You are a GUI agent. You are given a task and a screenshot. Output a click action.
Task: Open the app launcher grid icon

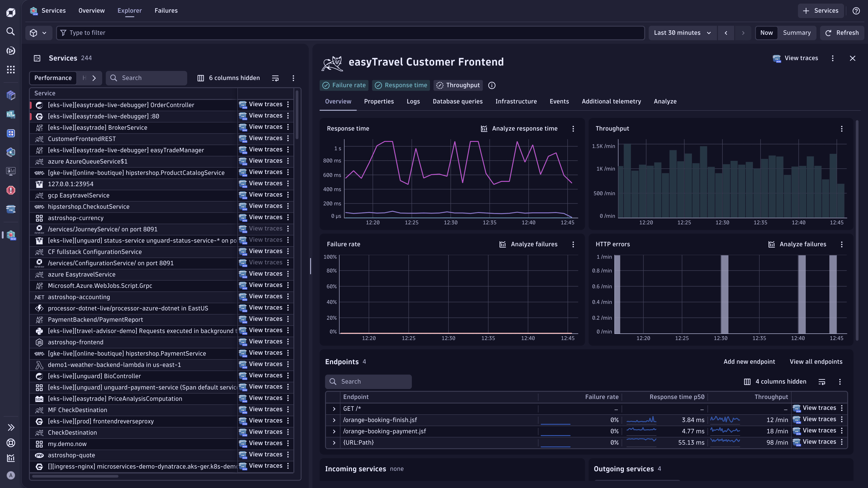(x=10, y=70)
